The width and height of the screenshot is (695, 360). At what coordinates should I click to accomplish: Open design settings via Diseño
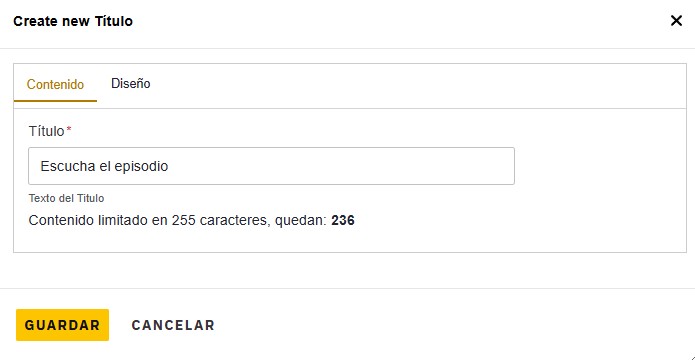(130, 83)
